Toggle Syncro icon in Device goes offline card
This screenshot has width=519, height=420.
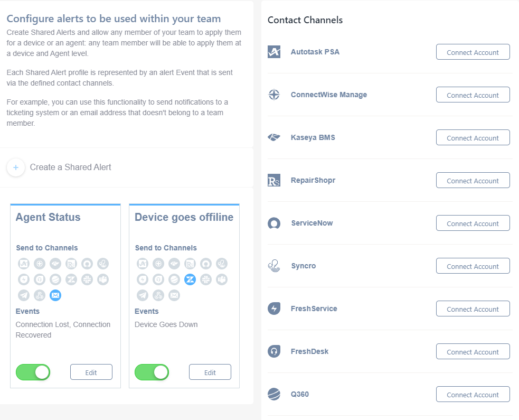point(222,264)
